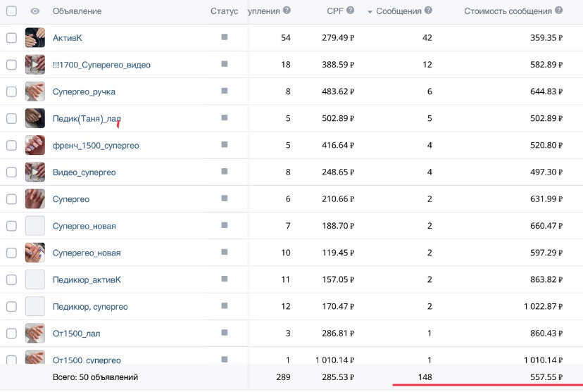This screenshot has height=392, width=583.
Task: Toggle status square of Суперегео_новая ad
Action: pyautogui.click(x=224, y=252)
